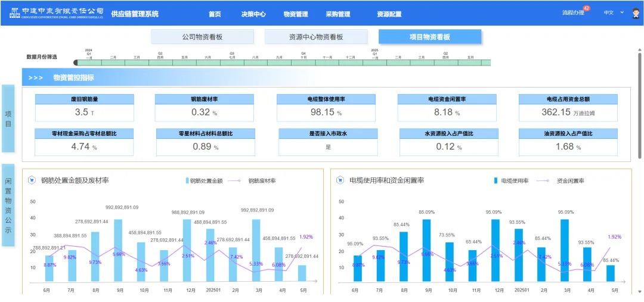
Task: Click the 钢筋废材率 card value 0.32 %
Action: [x=204, y=113]
